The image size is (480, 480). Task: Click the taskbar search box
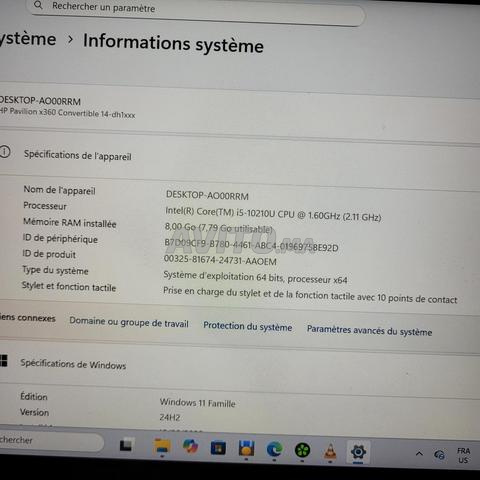point(50,441)
